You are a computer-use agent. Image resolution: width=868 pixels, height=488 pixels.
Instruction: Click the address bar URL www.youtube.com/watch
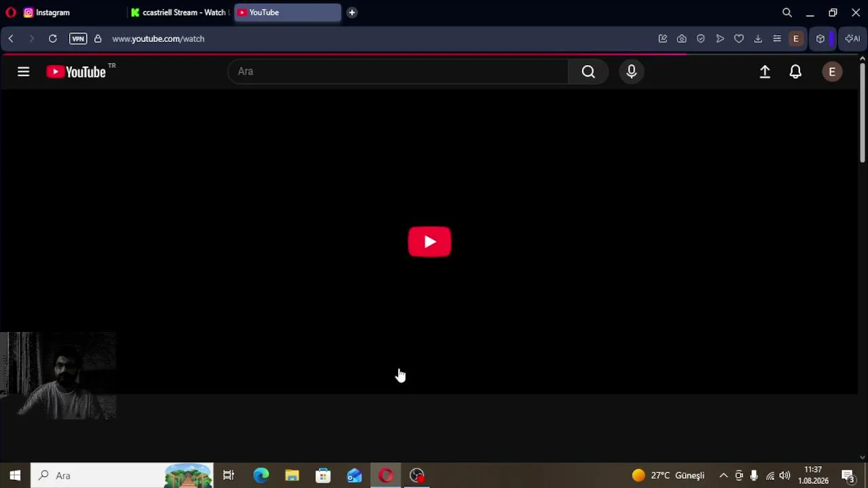pos(158,39)
